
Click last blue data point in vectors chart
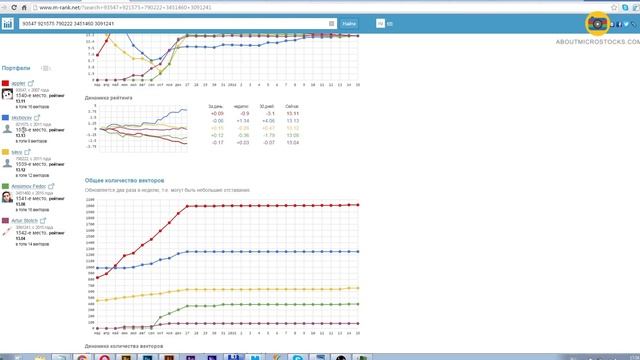[358, 252]
